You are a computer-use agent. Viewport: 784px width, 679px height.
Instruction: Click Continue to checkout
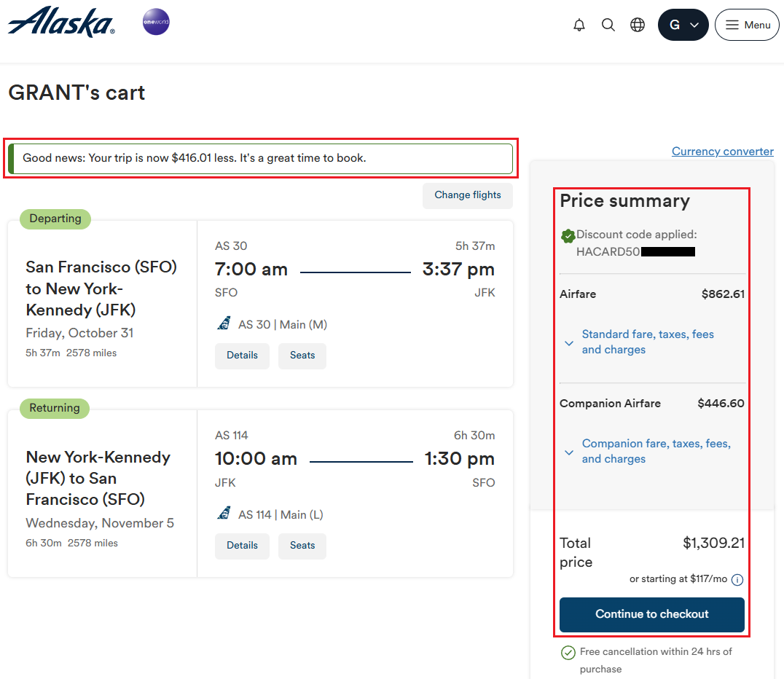click(x=651, y=614)
